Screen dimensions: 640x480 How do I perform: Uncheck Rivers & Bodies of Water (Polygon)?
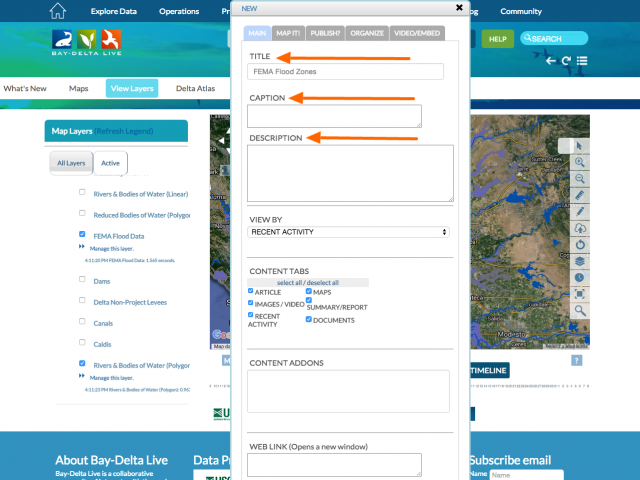(82, 363)
